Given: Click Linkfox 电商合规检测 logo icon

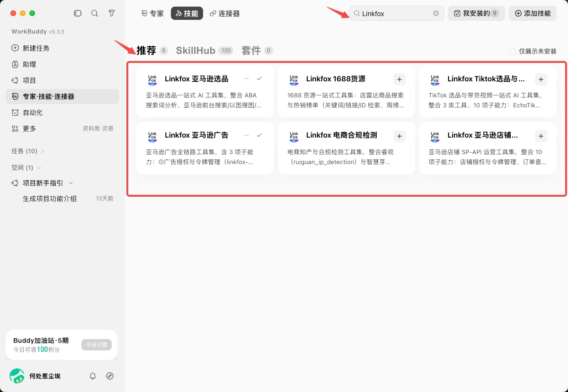Looking at the screenshot, I should point(293,137).
